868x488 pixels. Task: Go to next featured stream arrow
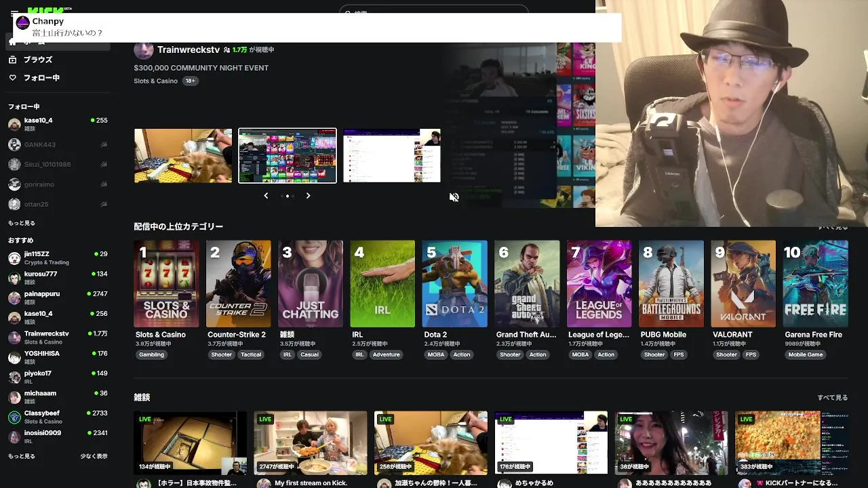pos(308,195)
